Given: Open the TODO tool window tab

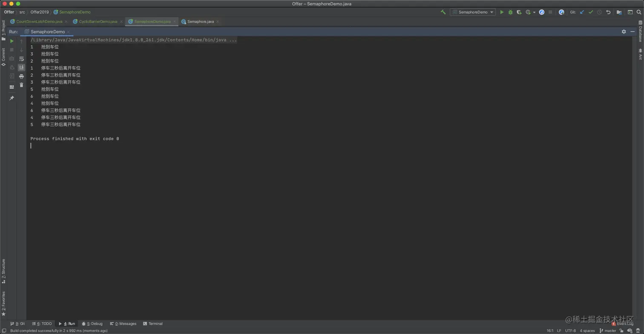Looking at the screenshot, I should pos(42,324).
